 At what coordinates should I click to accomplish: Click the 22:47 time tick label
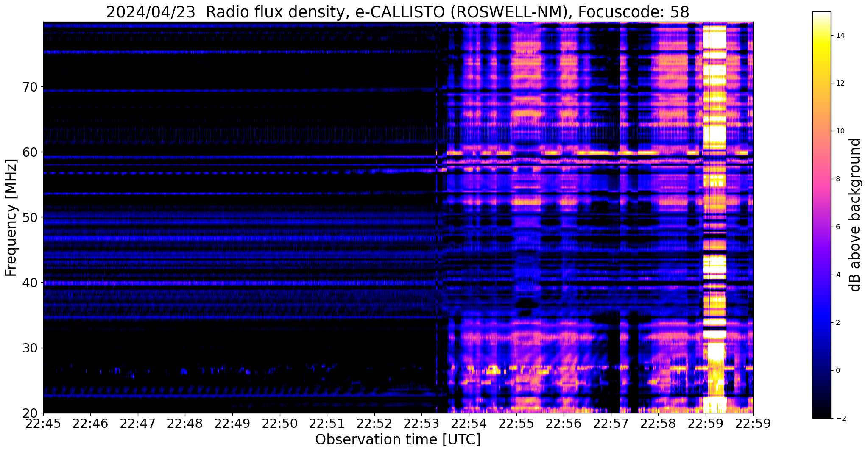tap(138, 424)
